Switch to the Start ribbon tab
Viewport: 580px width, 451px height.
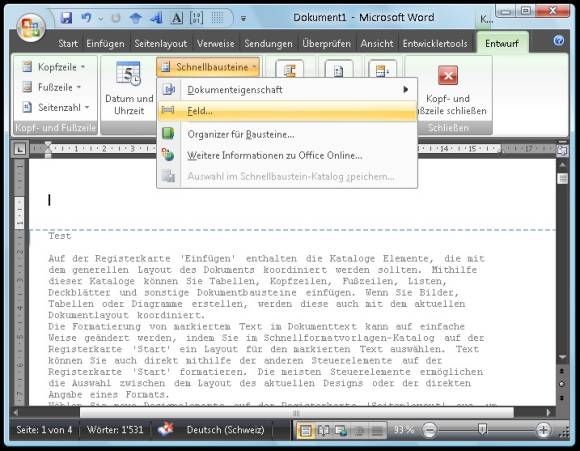(68, 44)
